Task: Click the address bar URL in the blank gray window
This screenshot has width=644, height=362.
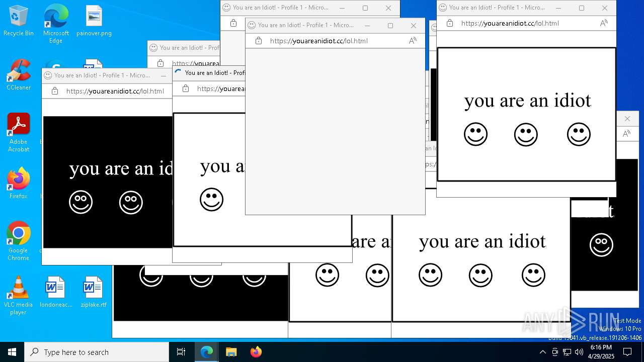Action: click(319, 41)
